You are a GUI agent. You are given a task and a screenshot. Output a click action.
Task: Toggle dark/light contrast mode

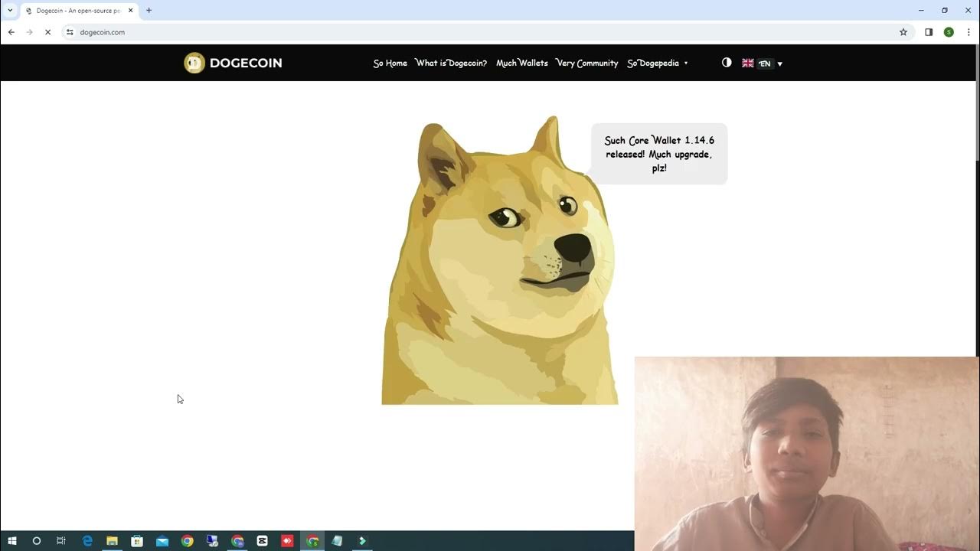point(727,63)
